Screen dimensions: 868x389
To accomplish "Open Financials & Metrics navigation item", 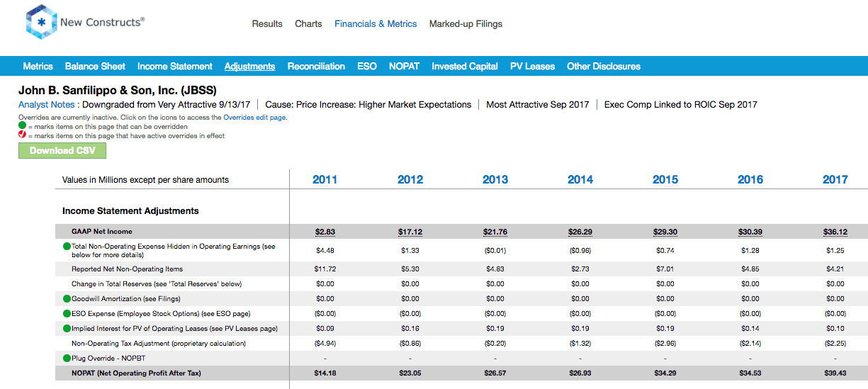I will point(376,23).
